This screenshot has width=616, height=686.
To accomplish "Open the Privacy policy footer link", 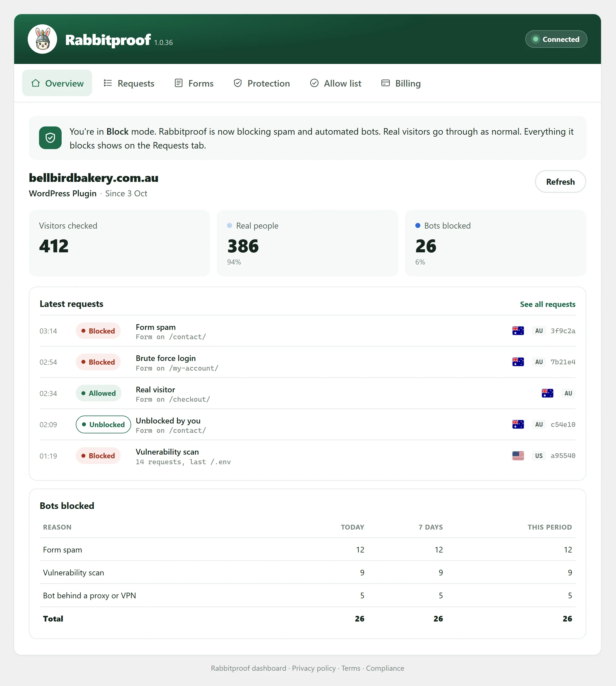I will click(x=314, y=668).
